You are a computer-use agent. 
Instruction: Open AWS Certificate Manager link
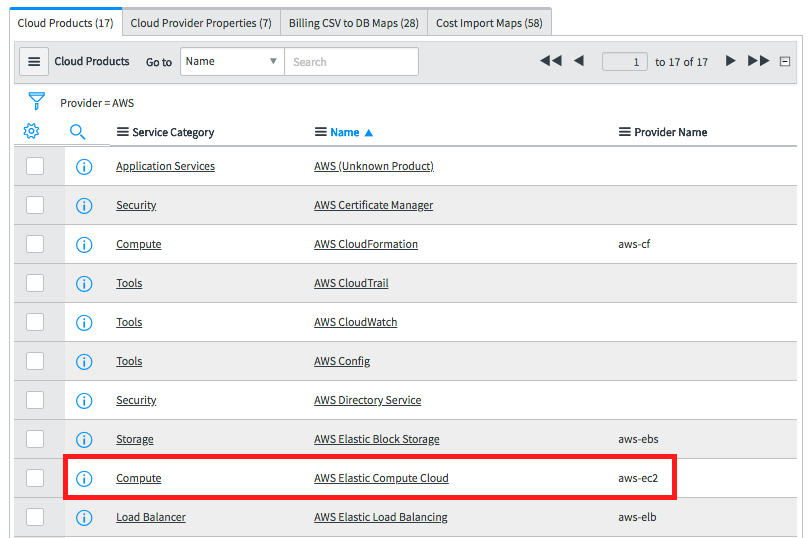tap(373, 205)
